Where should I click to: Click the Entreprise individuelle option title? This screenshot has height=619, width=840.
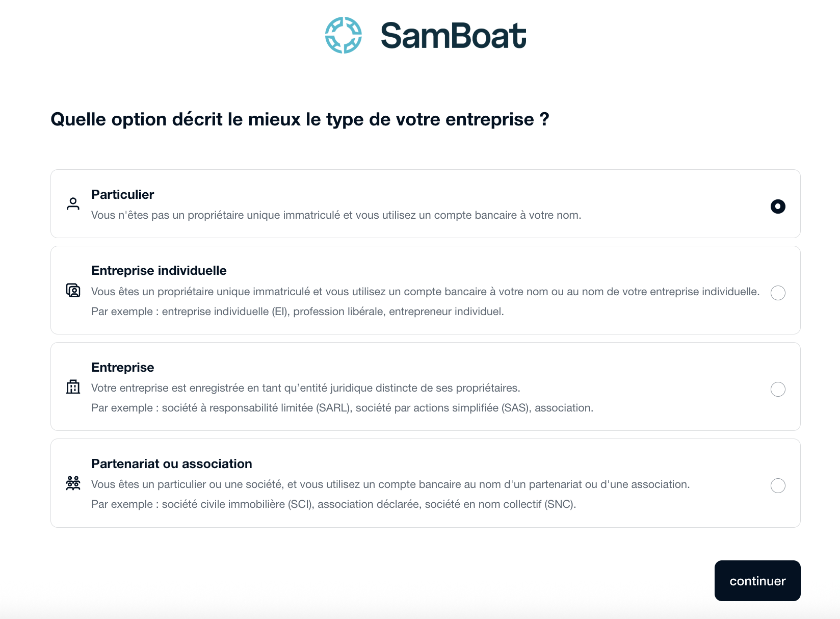(159, 270)
